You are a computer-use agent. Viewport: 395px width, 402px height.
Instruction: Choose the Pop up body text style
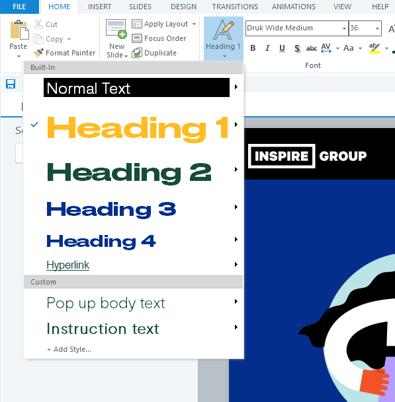[x=106, y=303]
